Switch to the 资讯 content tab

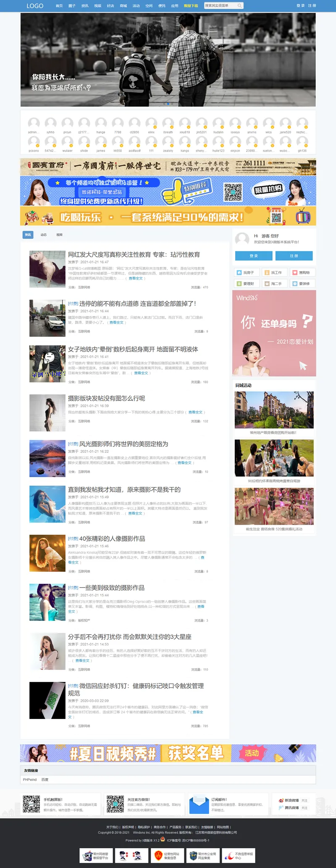click(x=28, y=235)
